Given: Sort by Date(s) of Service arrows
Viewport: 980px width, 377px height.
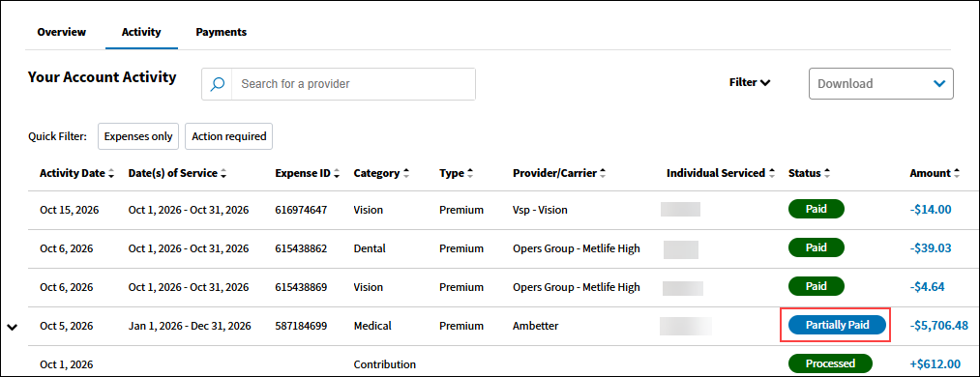Looking at the screenshot, I should [223, 174].
